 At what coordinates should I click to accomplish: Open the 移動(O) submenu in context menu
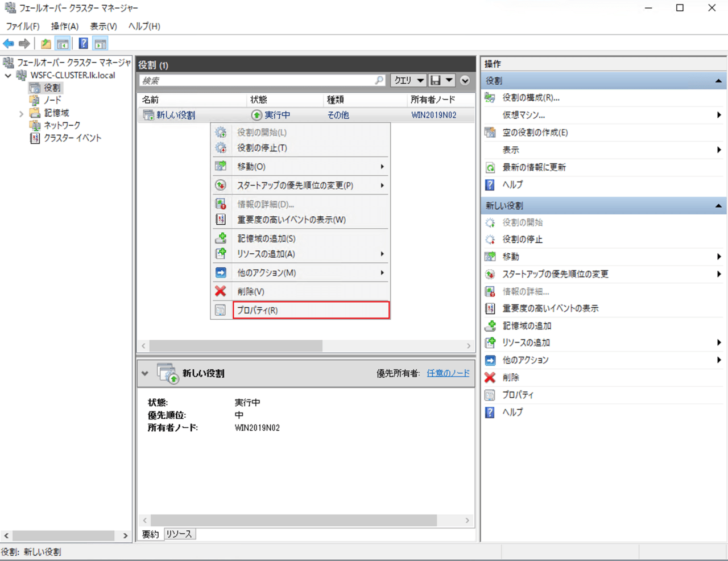[300, 167]
